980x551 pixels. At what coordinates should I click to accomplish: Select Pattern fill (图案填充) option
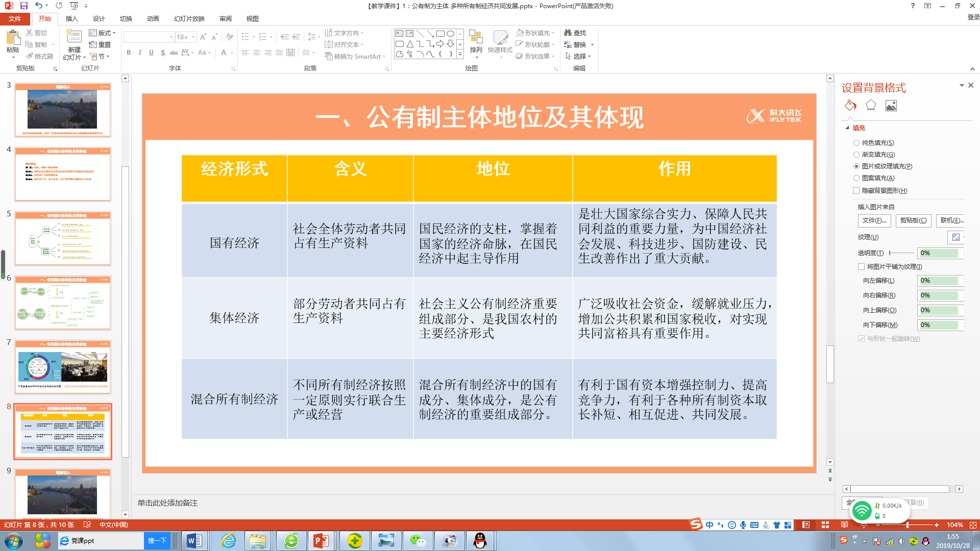point(856,178)
